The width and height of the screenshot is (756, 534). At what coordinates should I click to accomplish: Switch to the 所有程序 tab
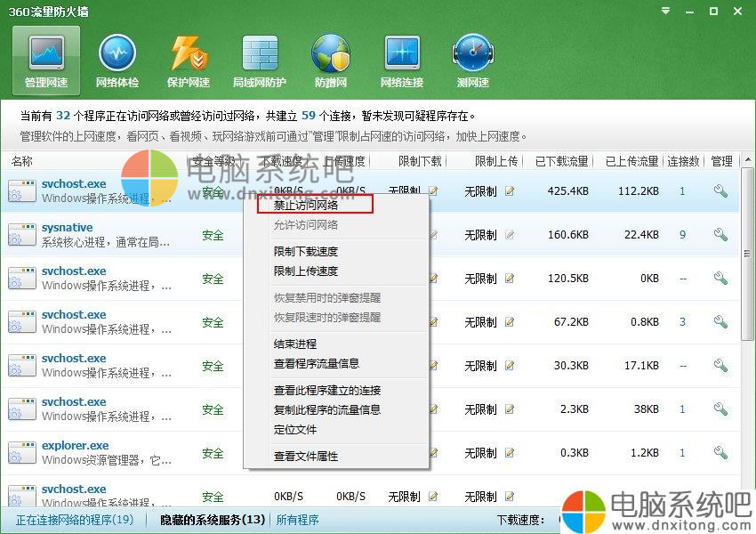297,520
